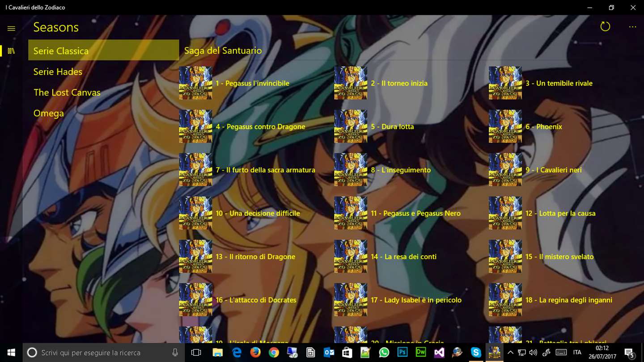Open Task View from the taskbar
Image resolution: width=644 pixels, height=362 pixels.
tap(196, 353)
